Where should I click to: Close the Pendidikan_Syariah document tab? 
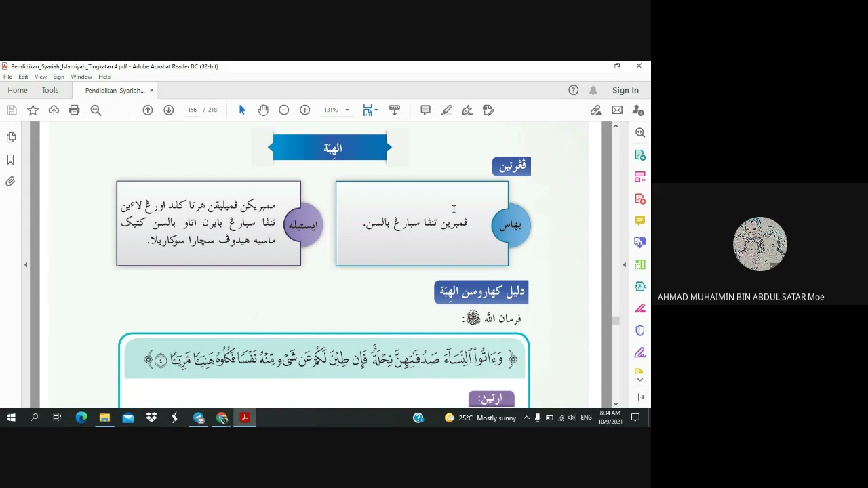tap(151, 90)
